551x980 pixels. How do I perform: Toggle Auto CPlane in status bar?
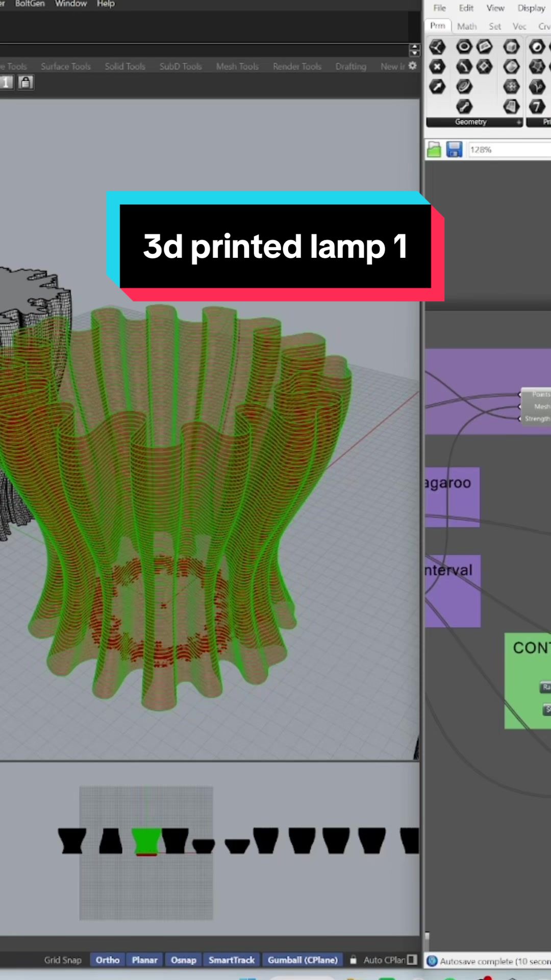pos(384,960)
